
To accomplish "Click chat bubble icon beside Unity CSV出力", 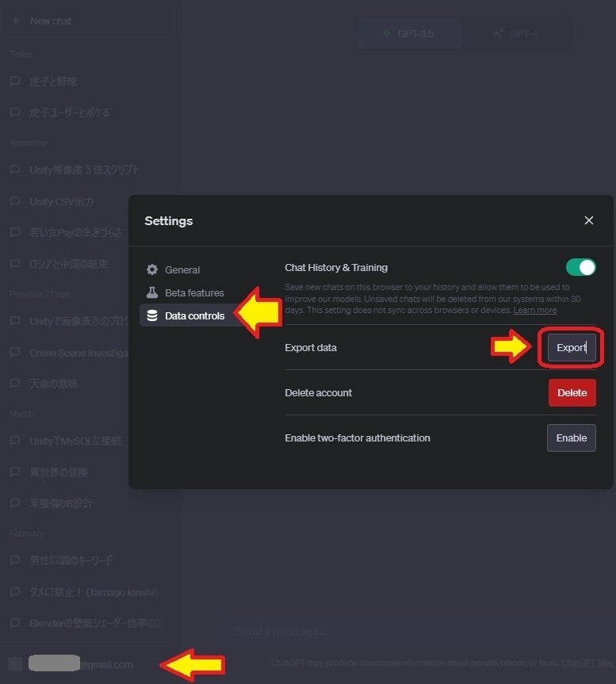I will coord(15,201).
